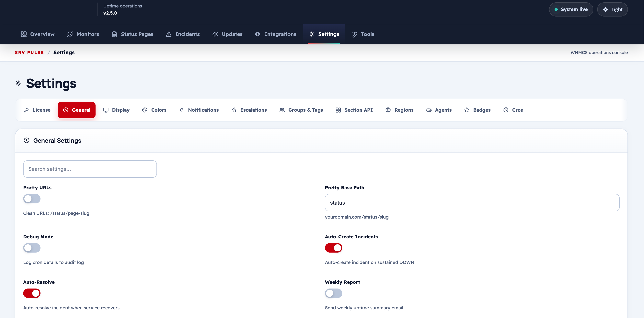The width and height of the screenshot is (644, 318).
Task: Click the System live status pill
Action: click(571, 9)
